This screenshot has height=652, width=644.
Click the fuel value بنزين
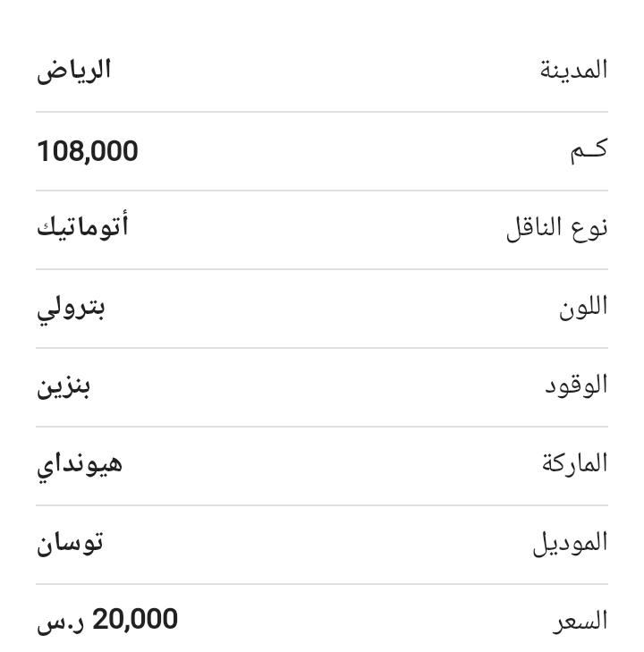click(64, 386)
